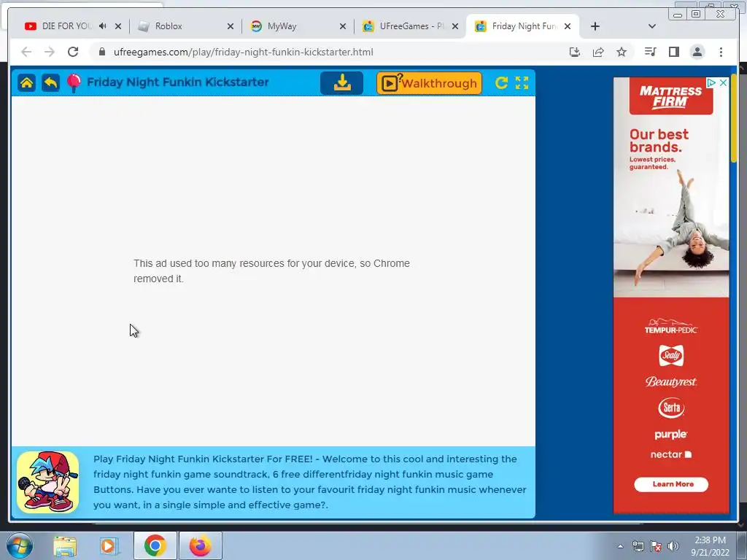Screen dimensions: 747x560
Task: Click the install app icon in address bar
Action: click(575, 52)
